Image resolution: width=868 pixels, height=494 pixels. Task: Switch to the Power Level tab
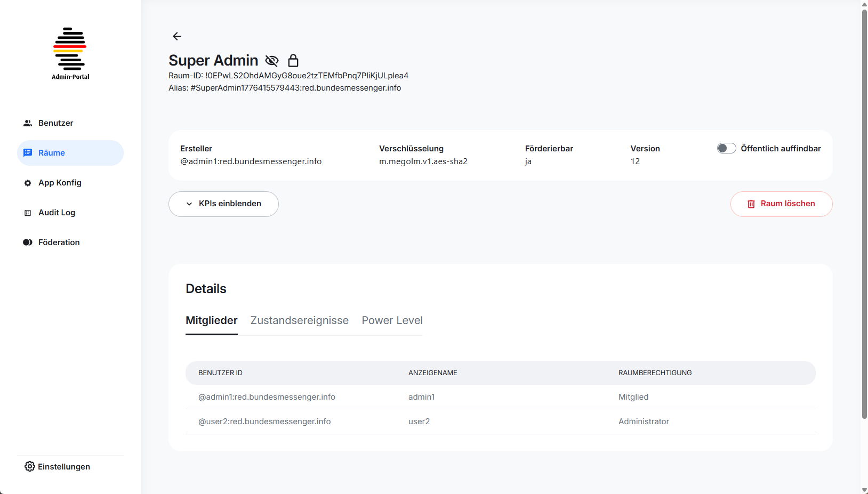click(x=392, y=320)
